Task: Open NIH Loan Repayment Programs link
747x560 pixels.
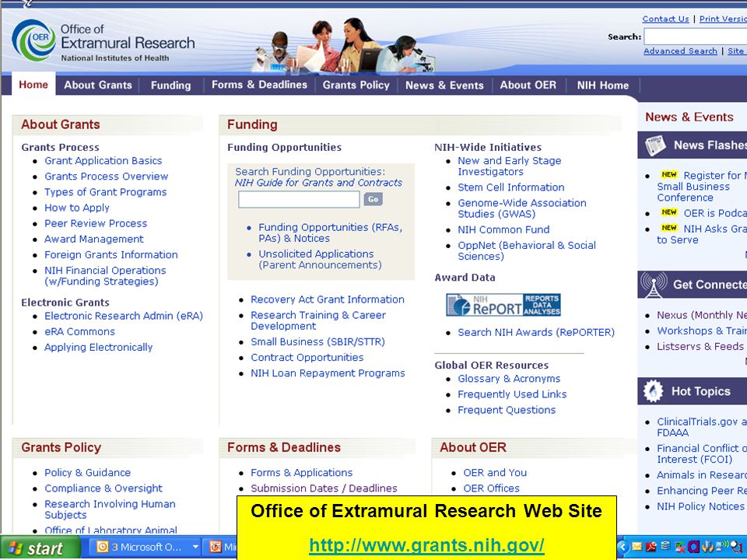Action: click(328, 373)
